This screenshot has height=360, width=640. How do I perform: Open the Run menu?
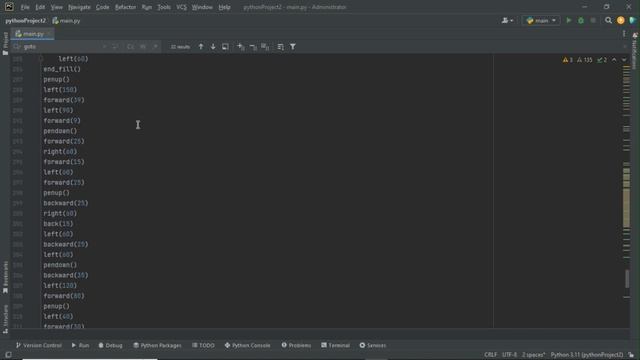coord(147,7)
